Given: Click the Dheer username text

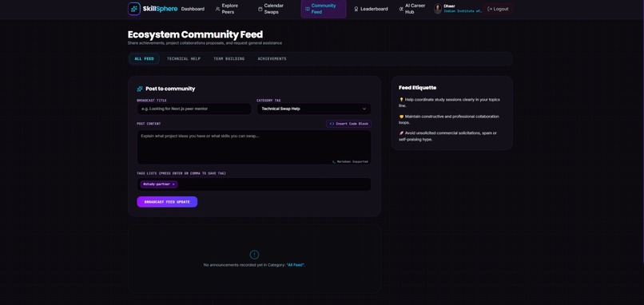Looking at the screenshot, I should click(x=449, y=6).
